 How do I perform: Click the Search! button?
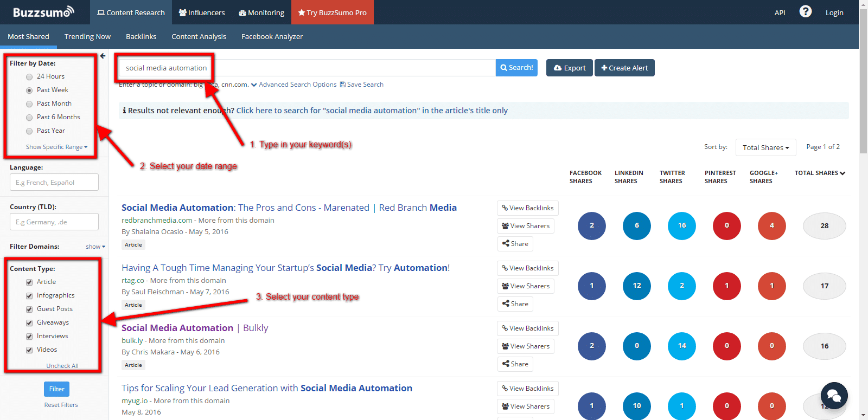tap(516, 68)
